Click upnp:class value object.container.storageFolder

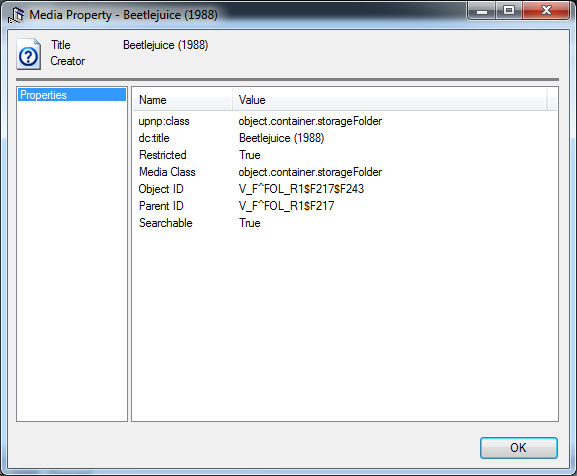310,121
